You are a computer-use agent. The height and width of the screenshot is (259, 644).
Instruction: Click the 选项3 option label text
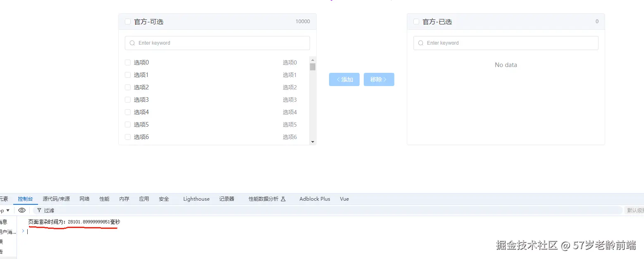141,100
